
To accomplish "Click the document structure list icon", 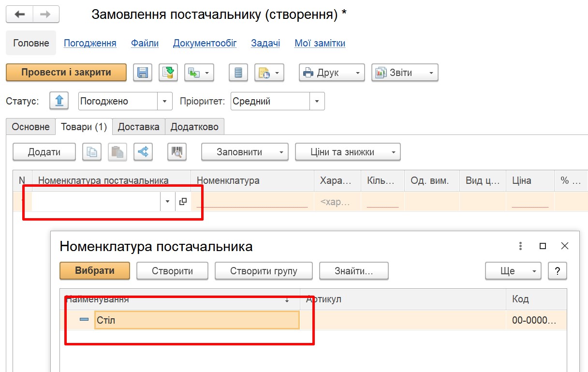I will 238,73.
